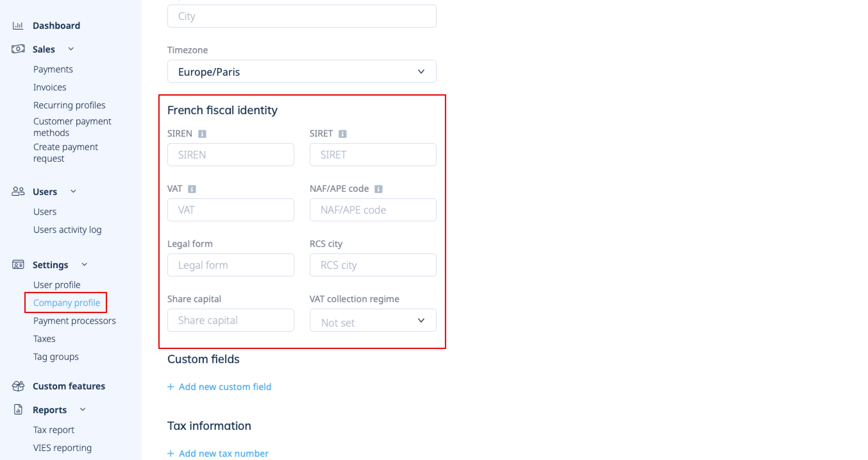Click the Sales money icon
Image resolution: width=868 pixels, height=460 pixels.
[18, 49]
